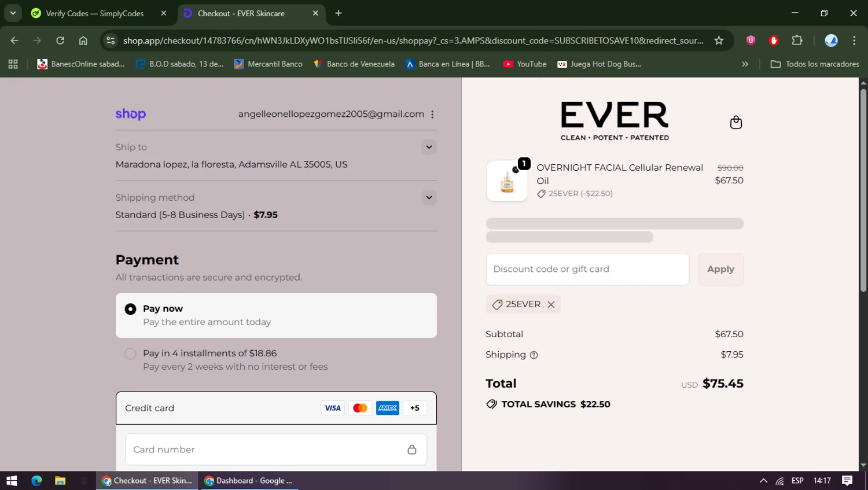Open File Explorer from the taskbar
The height and width of the screenshot is (490, 868).
pos(60,481)
